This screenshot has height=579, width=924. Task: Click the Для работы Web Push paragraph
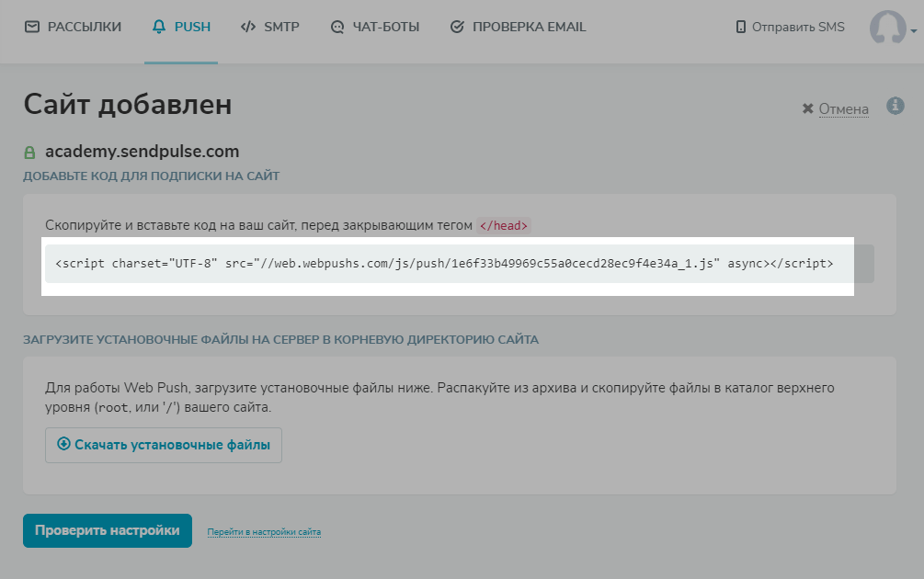439,398
